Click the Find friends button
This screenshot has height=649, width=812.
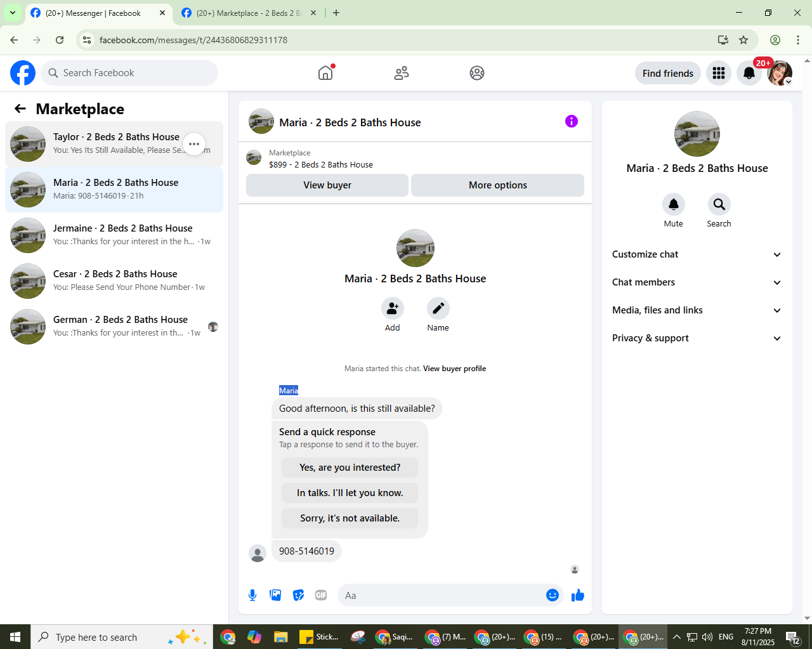pyautogui.click(x=668, y=73)
